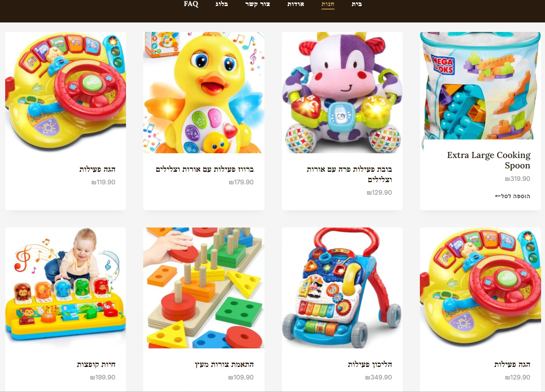This screenshot has height=392, width=545.
Task: Open the wooden shape sorter image
Action: [x=204, y=288]
